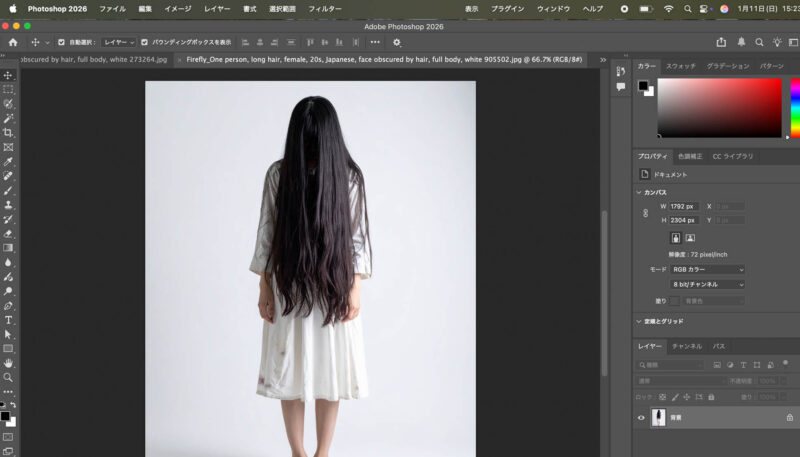The height and width of the screenshot is (457, 800).
Task: Select the History Brush tool
Action: [8, 219]
